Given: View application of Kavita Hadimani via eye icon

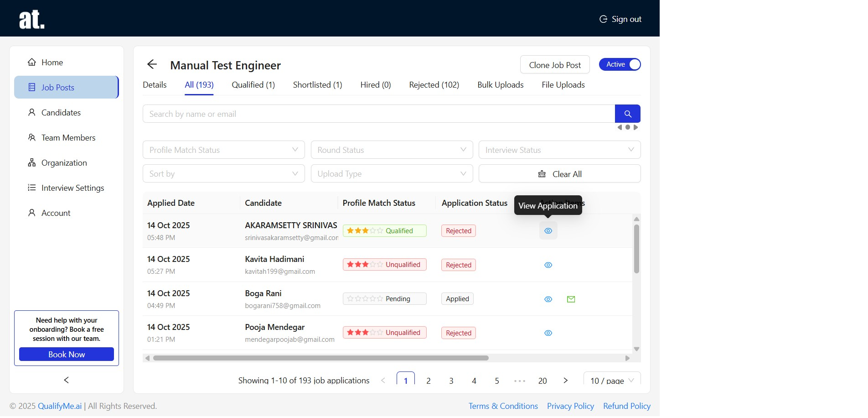Looking at the screenshot, I should 548,265.
